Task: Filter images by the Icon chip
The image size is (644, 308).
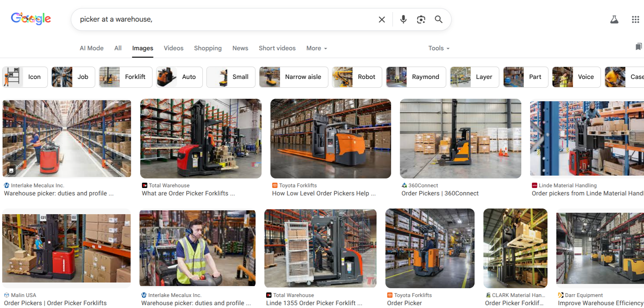Action: pos(25,77)
